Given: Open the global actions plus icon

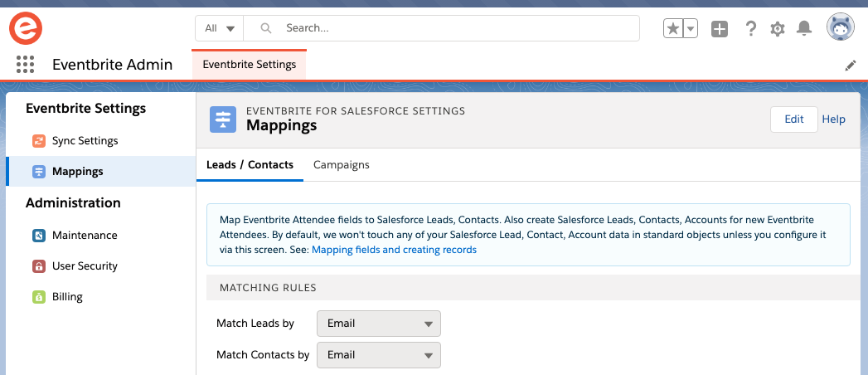Looking at the screenshot, I should tap(720, 29).
